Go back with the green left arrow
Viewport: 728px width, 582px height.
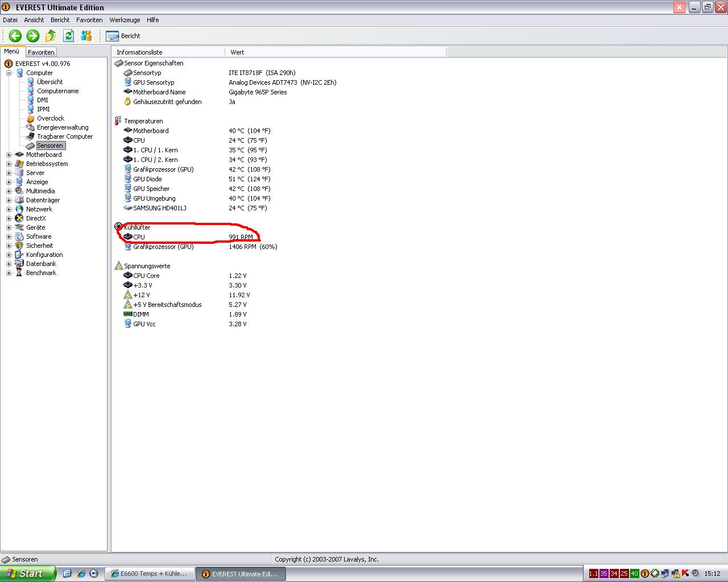coord(15,36)
